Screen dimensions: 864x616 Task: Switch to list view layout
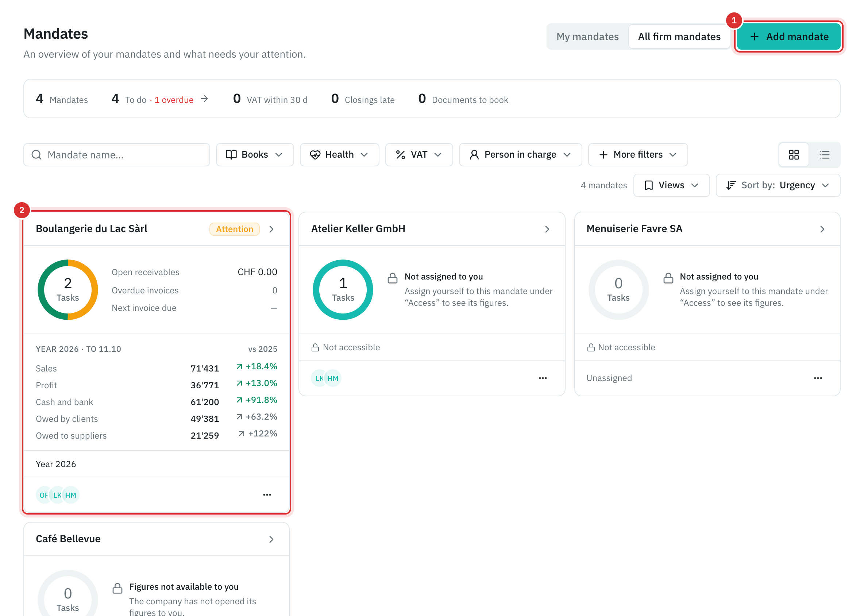pyautogui.click(x=824, y=155)
